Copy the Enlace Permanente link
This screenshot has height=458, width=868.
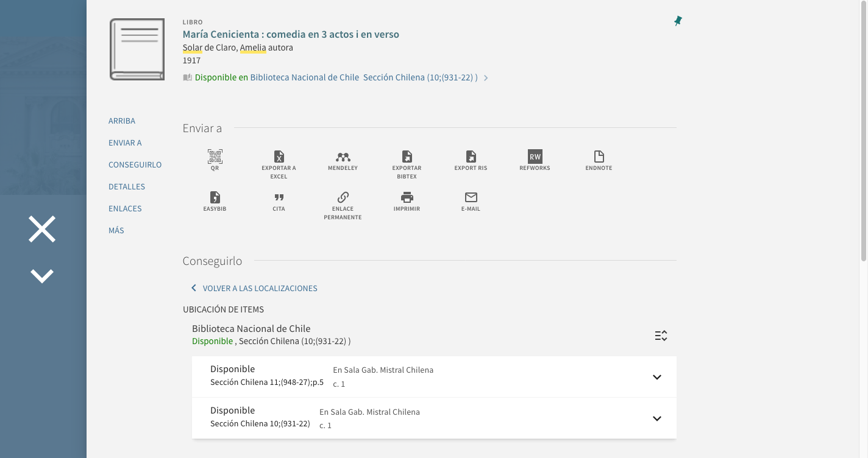[343, 198]
